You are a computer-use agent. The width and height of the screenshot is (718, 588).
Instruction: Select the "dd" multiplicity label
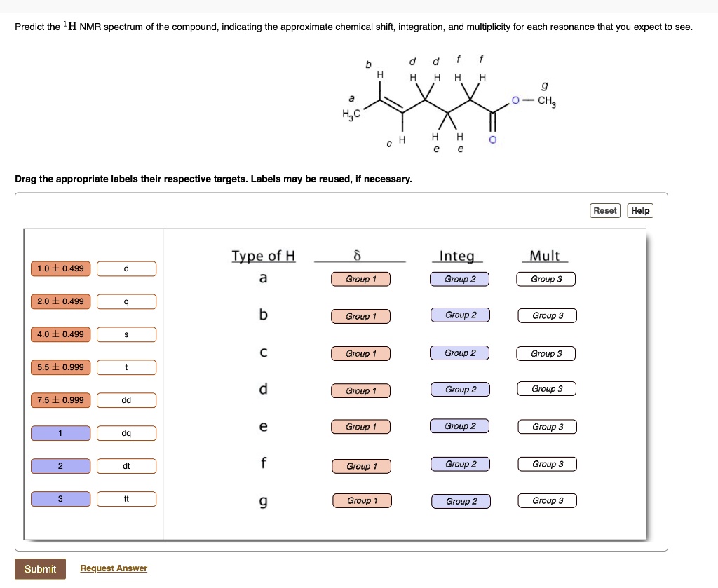click(x=126, y=400)
